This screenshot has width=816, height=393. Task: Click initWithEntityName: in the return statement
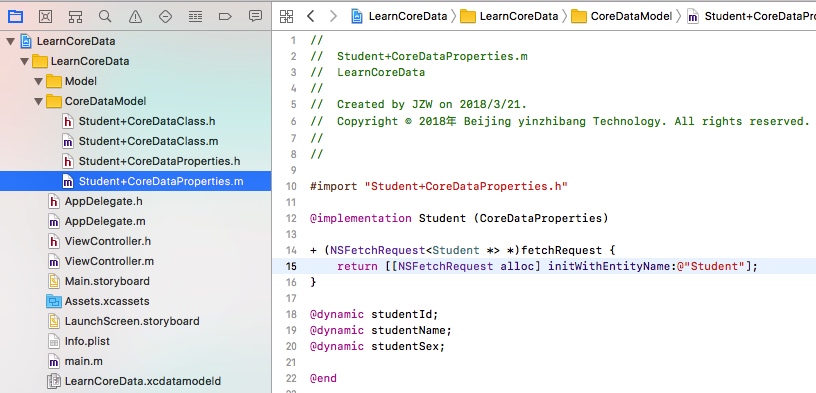coord(612,267)
